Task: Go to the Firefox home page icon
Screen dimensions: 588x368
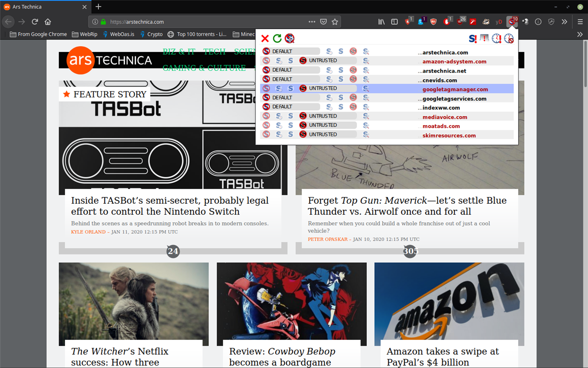Action: point(48,22)
